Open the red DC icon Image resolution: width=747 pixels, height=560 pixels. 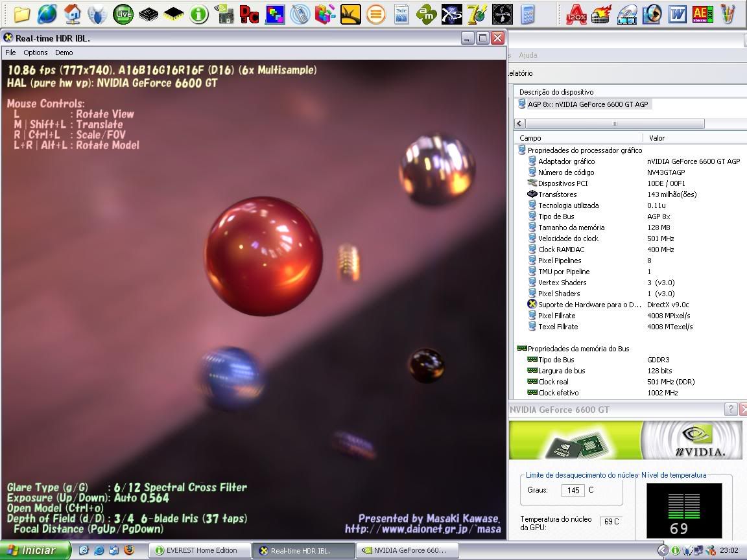tap(249, 14)
